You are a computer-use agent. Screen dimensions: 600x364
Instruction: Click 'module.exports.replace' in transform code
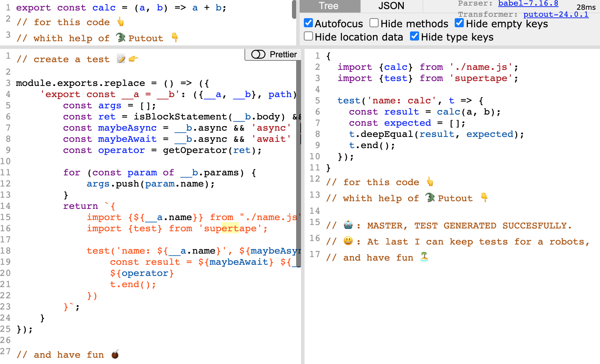[x=80, y=83]
